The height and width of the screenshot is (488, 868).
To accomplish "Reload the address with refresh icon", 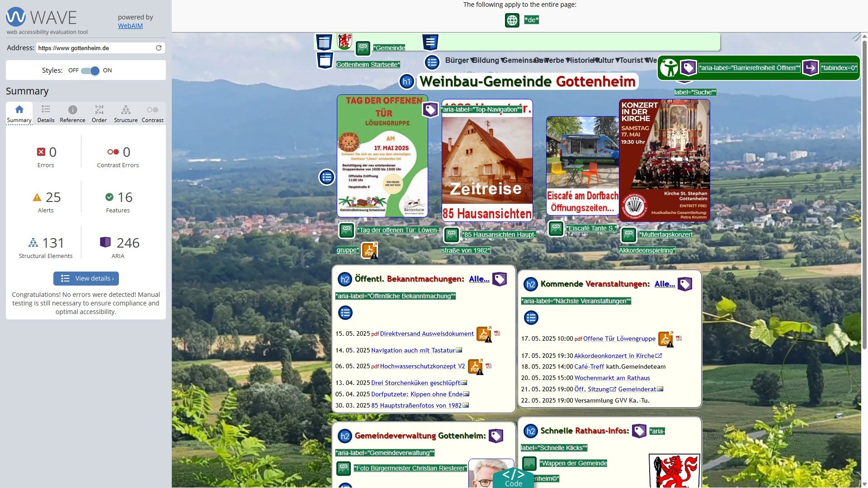I will click(x=159, y=48).
